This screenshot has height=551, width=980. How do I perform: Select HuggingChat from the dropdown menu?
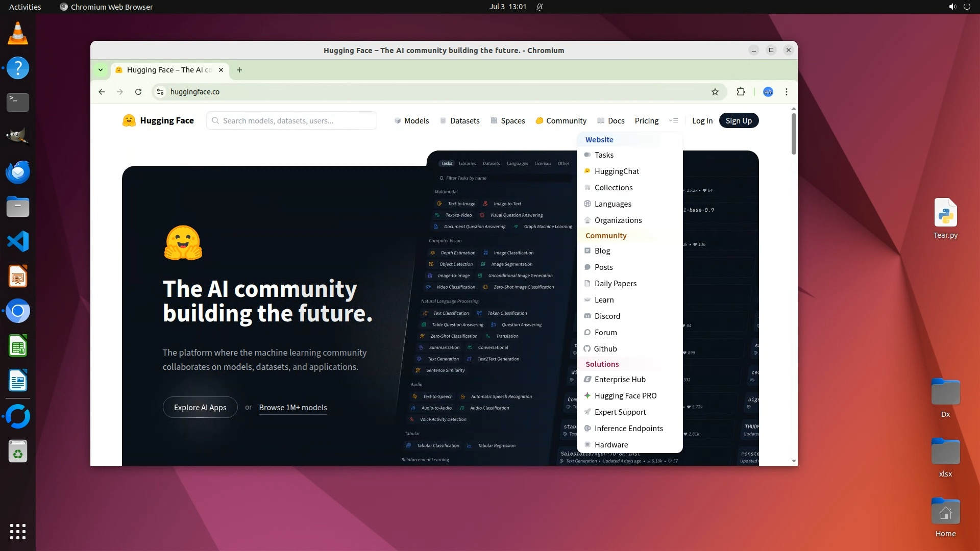click(616, 171)
